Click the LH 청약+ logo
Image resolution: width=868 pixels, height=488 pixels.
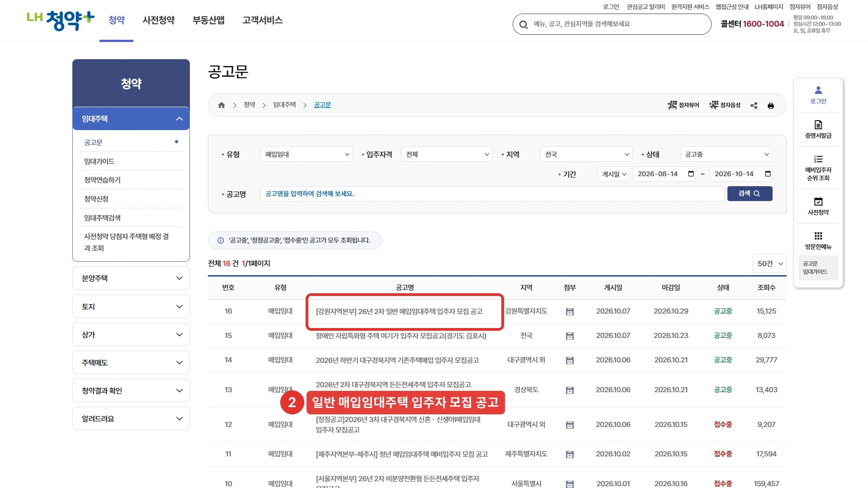[61, 20]
